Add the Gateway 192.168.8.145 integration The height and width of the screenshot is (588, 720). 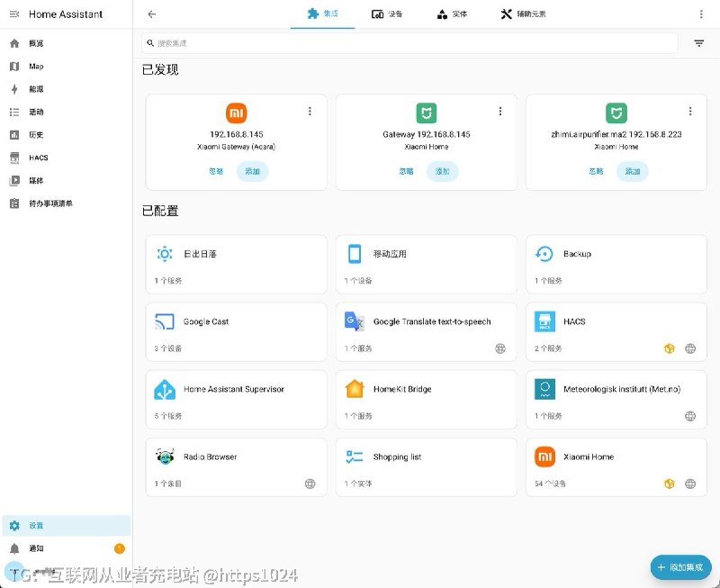coord(443,171)
